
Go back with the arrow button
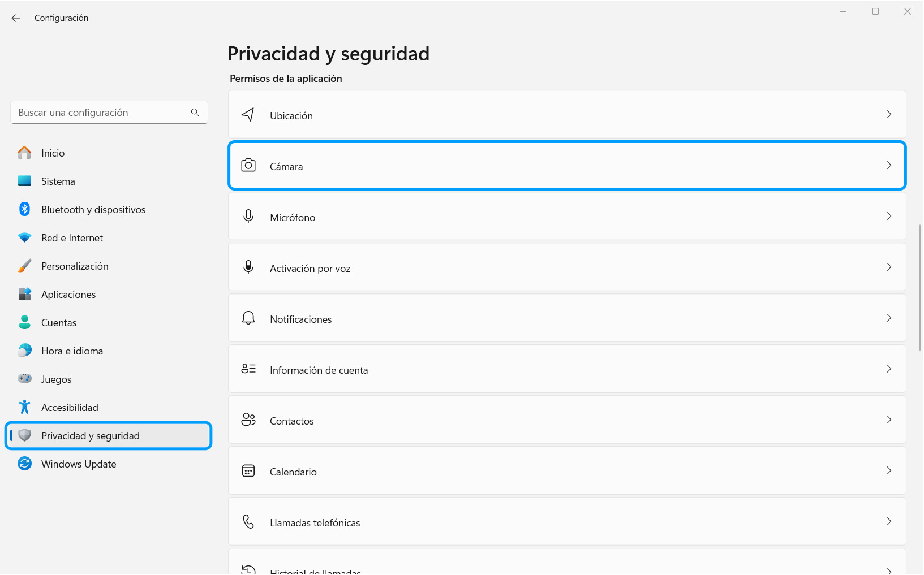pyautogui.click(x=16, y=18)
